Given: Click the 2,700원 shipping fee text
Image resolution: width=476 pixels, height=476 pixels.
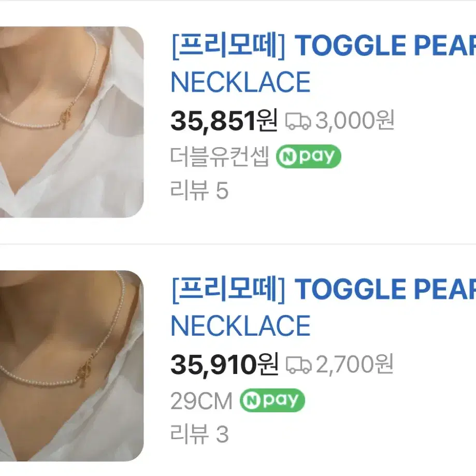Looking at the screenshot, I should pyautogui.click(x=355, y=364).
